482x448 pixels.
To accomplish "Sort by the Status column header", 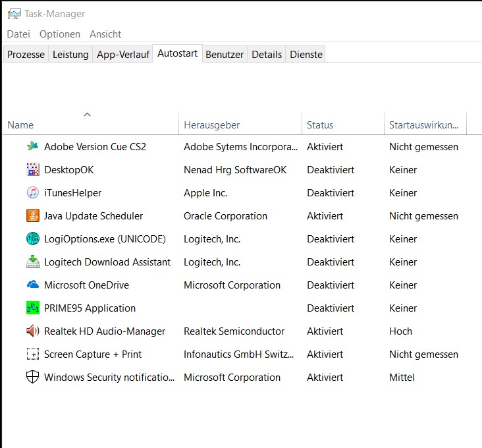I will 320,125.
